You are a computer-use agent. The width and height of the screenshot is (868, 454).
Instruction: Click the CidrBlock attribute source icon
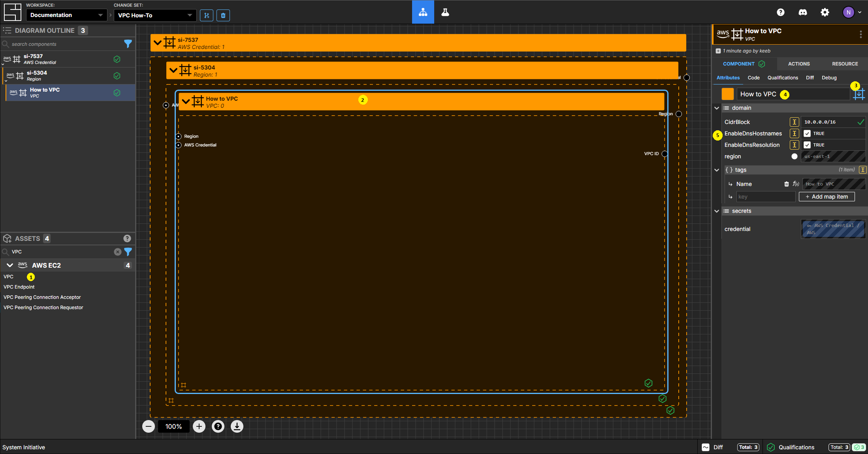click(794, 122)
